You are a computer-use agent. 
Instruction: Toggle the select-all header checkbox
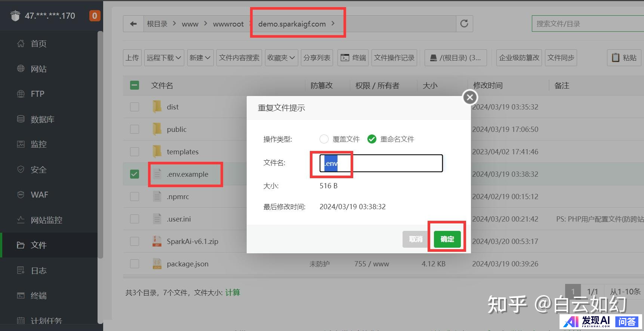tap(135, 86)
